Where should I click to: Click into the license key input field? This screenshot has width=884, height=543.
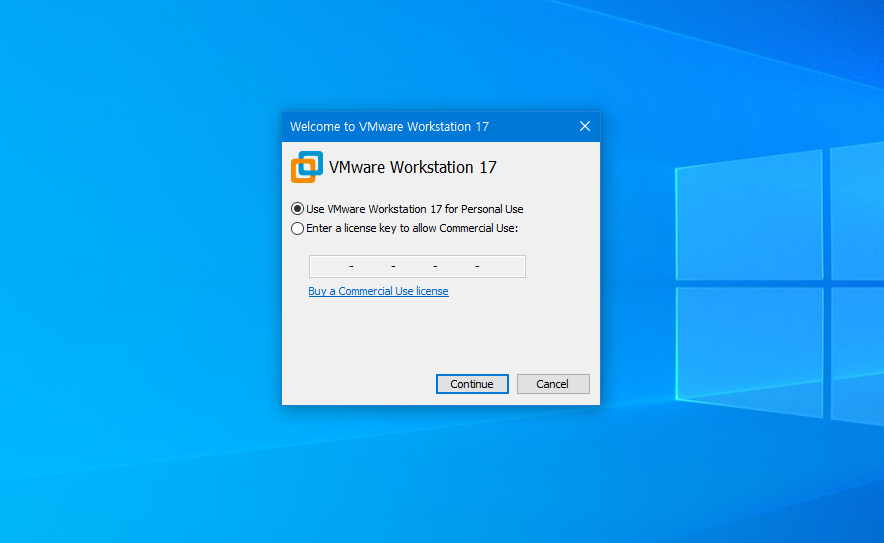(417, 266)
